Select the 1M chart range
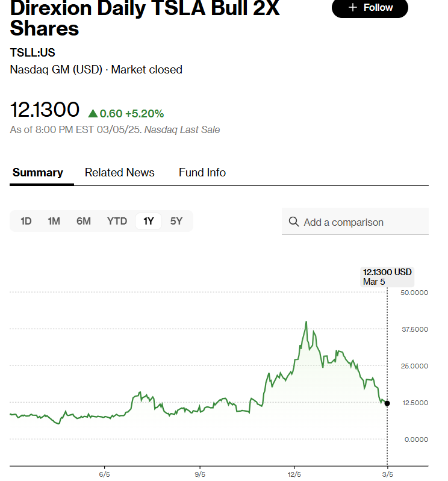448x481 pixels. click(x=54, y=221)
